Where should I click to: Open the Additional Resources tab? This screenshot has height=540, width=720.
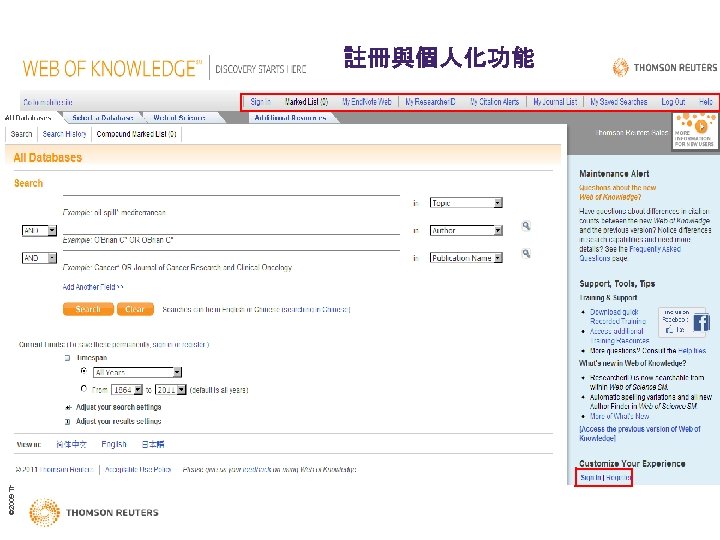click(290, 118)
